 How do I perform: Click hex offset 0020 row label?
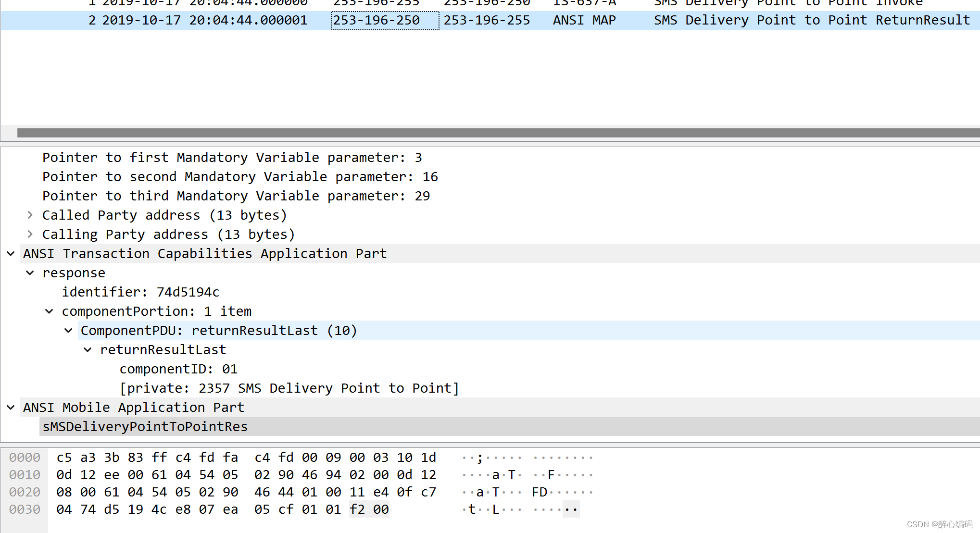(x=25, y=492)
